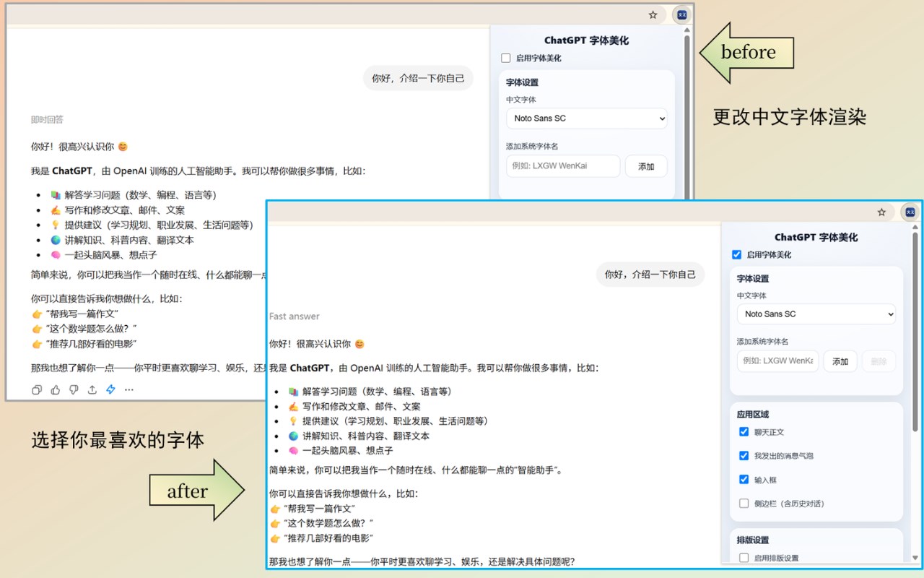Screen dimensions: 924x578
Task: Uncheck the 我发出的消息气泡 checkbox
Action: [744, 456]
